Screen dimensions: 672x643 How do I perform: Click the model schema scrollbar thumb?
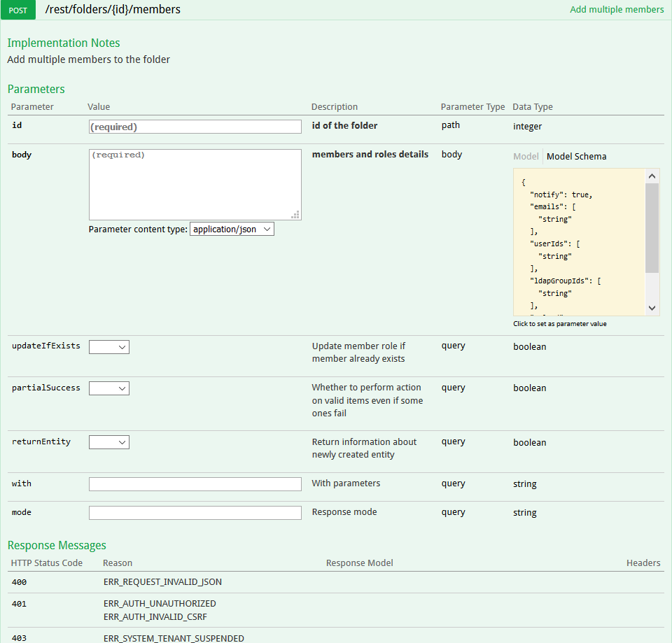pos(652,227)
